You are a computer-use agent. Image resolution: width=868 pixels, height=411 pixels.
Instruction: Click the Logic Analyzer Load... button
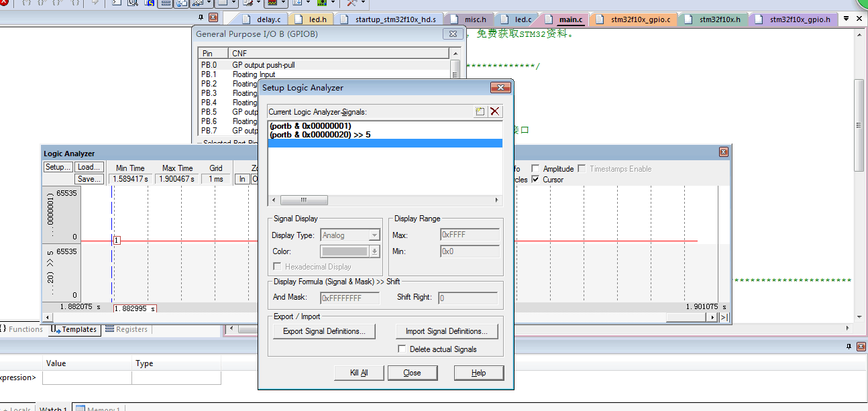click(x=89, y=167)
